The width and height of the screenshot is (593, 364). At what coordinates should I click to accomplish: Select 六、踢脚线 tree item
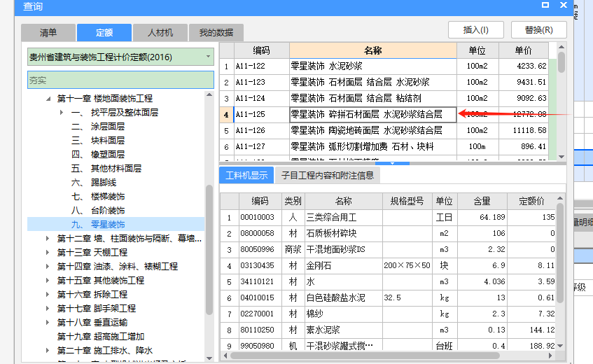[x=94, y=183]
